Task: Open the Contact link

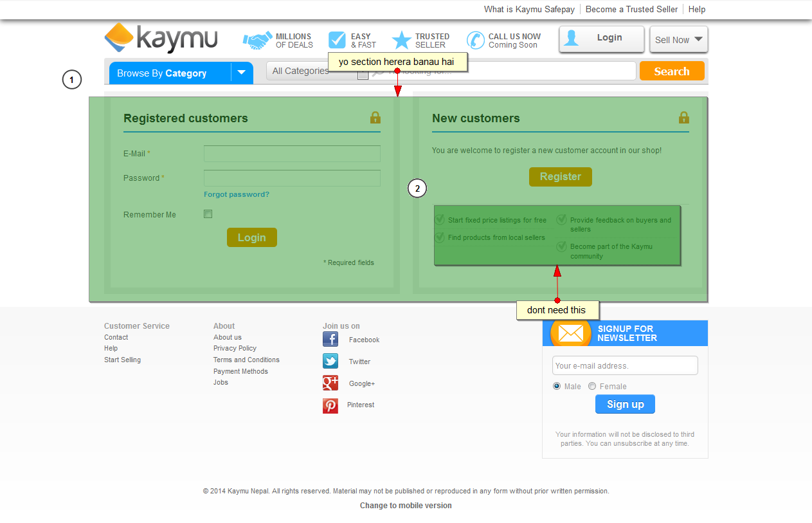Action: [116, 337]
